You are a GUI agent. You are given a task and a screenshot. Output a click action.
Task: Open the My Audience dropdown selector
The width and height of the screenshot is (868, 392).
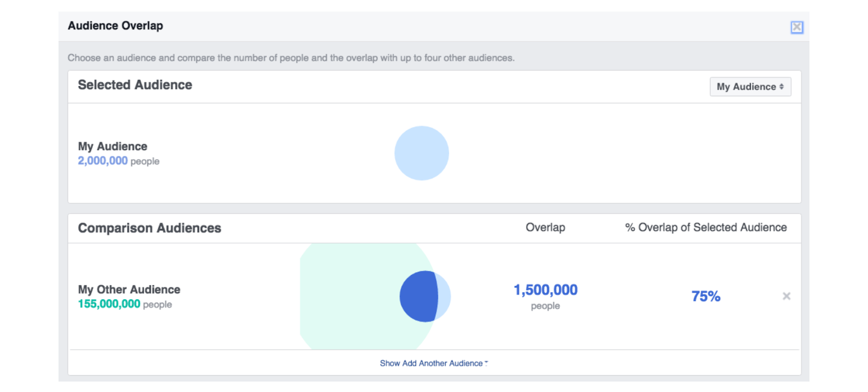[750, 87]
